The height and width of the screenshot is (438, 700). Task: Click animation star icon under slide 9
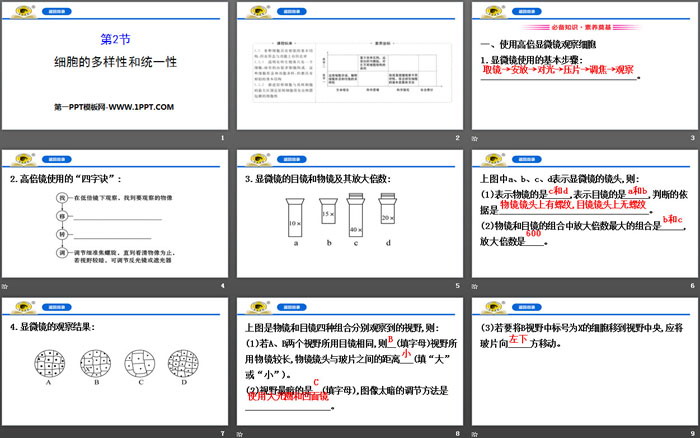475,434
